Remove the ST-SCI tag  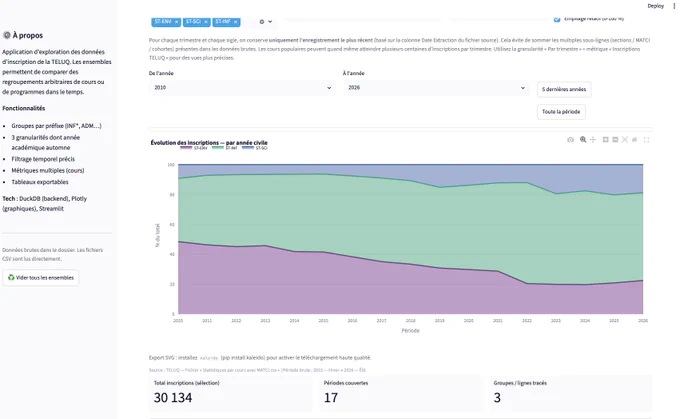pos(206,22)
